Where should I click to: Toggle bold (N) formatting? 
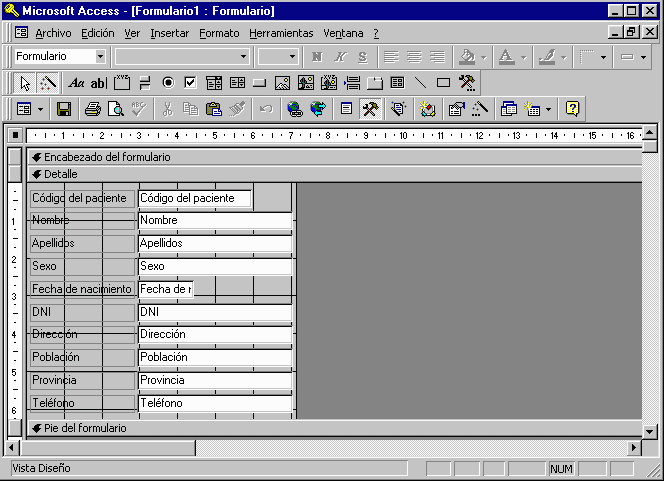(x=317, y=57)
